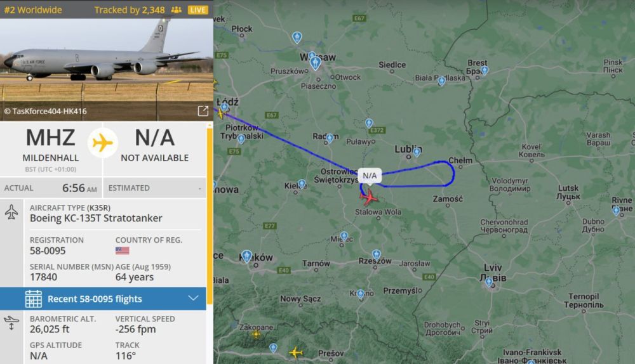Select the Kraków airport marker
This screenshot has width=635, height=364.
point(246,256)
